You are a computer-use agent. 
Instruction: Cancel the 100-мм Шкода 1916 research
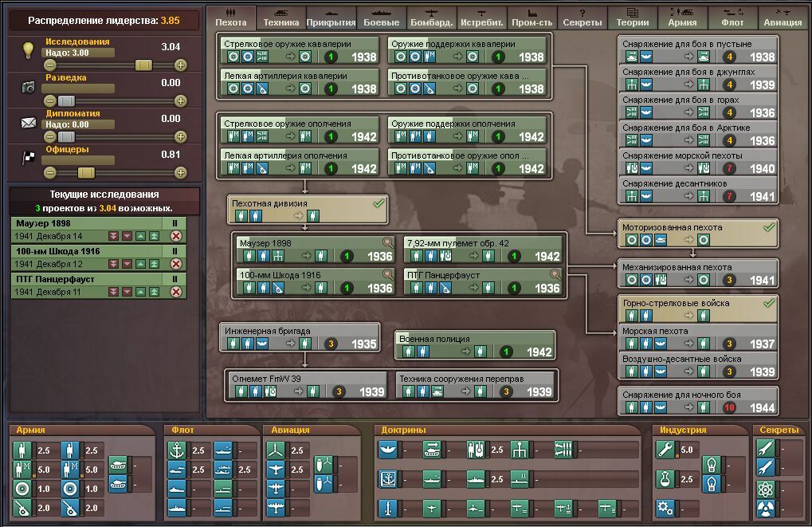pos(176,264)
